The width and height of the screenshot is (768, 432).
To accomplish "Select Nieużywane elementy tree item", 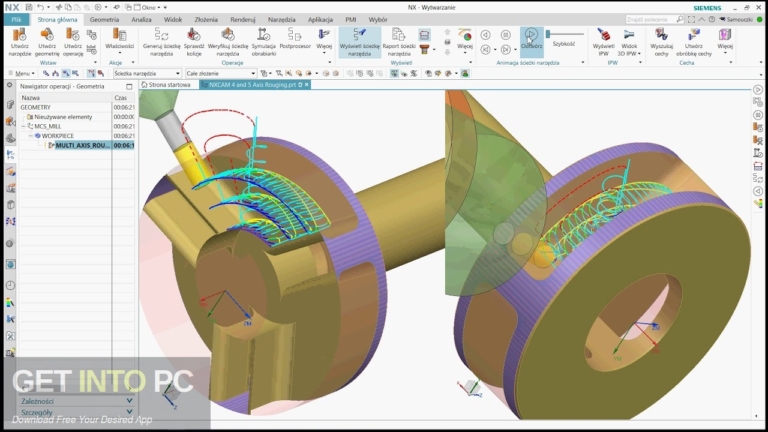I will click(63, 117).
